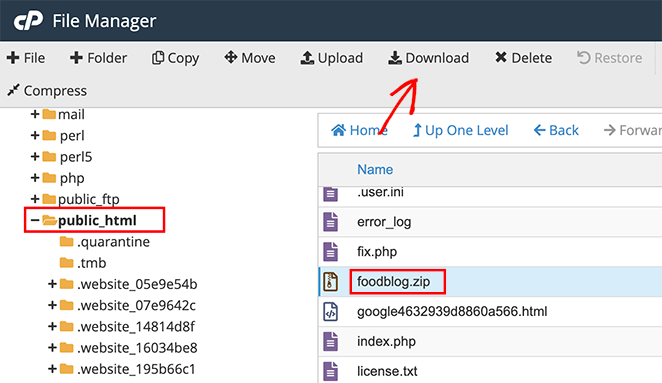Open the .tmb folder in tree
This screenshot has width=662, height=383.
(x=92, y=263)
